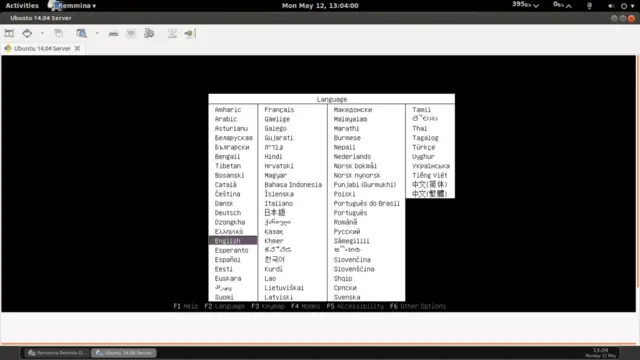Click F4 Modes option
The image size is (640, 360).
click(x=305, y=306)
